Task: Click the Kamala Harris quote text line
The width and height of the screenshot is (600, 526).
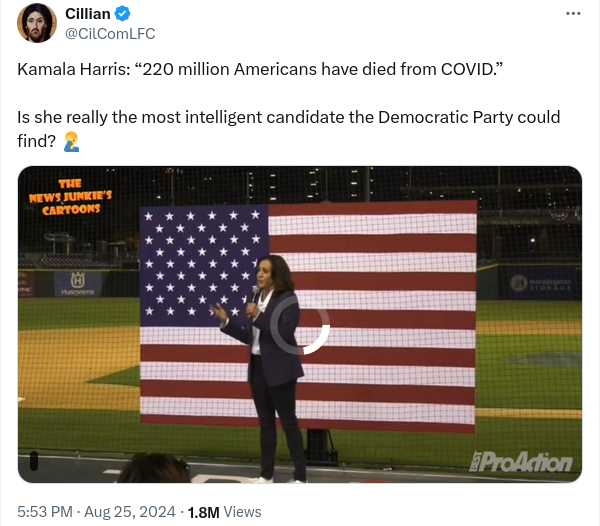Action: coord(260,71)
